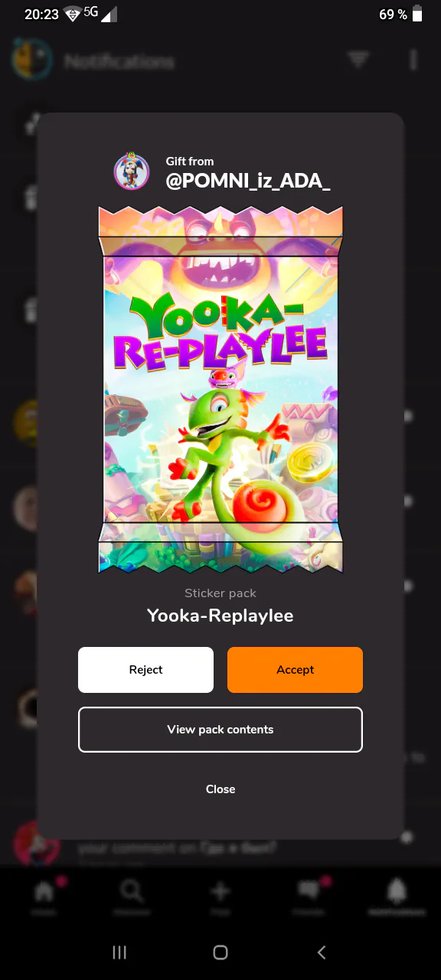Open the three-dot overflow menu
Viewport: 441px width, 980px height.
[x=413, y=60]
